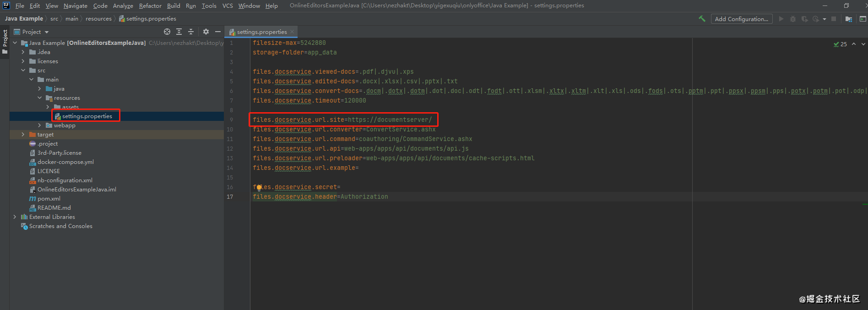Click the files.docservice.header=Authorization line
The width and height of the screenshot is (868, 310).
pos(320,196)
